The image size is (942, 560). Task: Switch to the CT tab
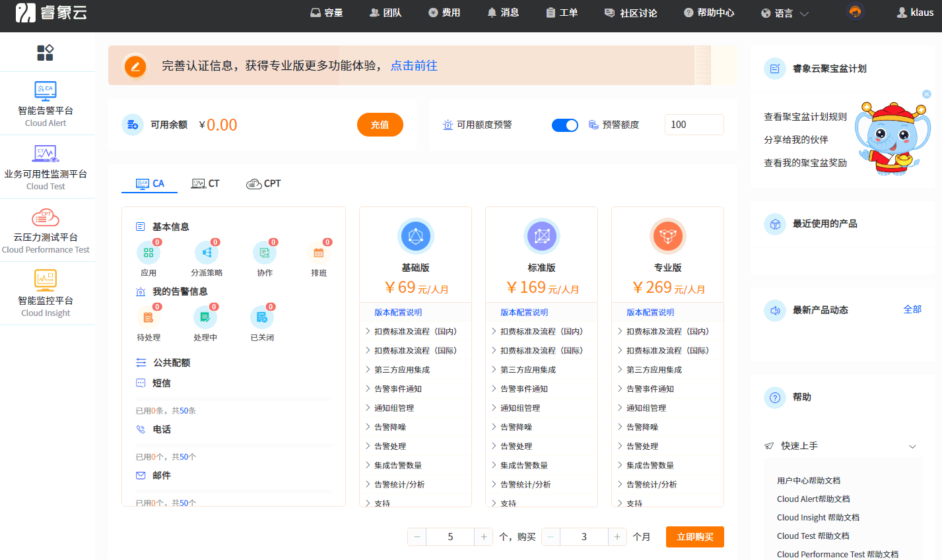205,184
